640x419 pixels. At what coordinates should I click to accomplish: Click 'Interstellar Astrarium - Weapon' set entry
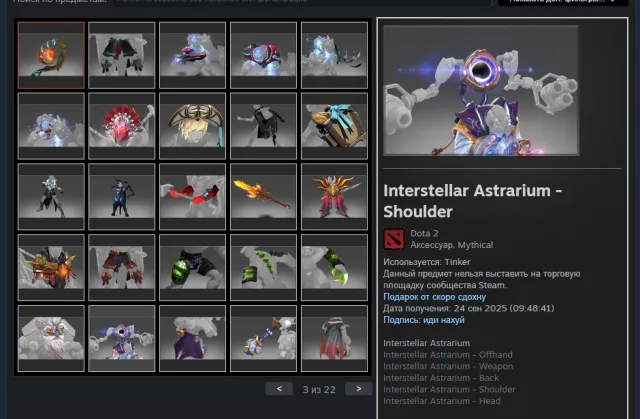click(448, 366)
